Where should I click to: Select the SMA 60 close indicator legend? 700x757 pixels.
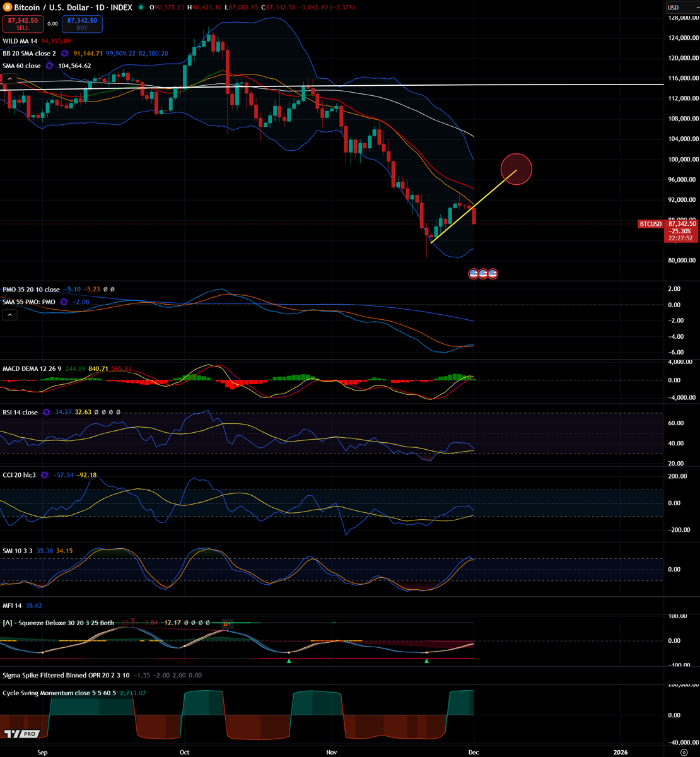(x=21, y=66)
